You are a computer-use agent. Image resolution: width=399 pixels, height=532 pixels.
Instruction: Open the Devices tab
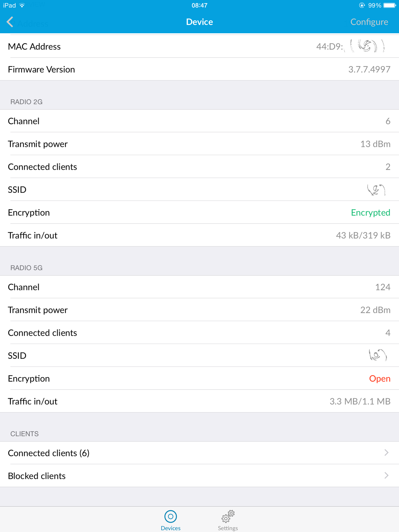point(171,520)
